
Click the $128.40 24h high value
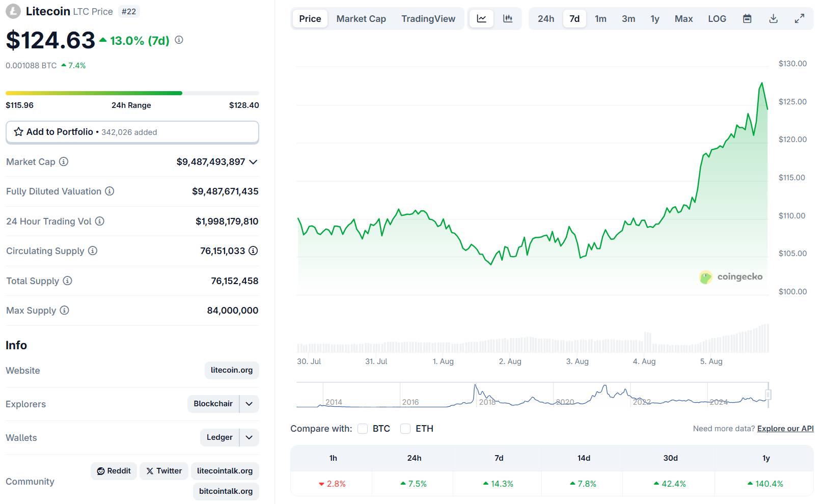244,105
